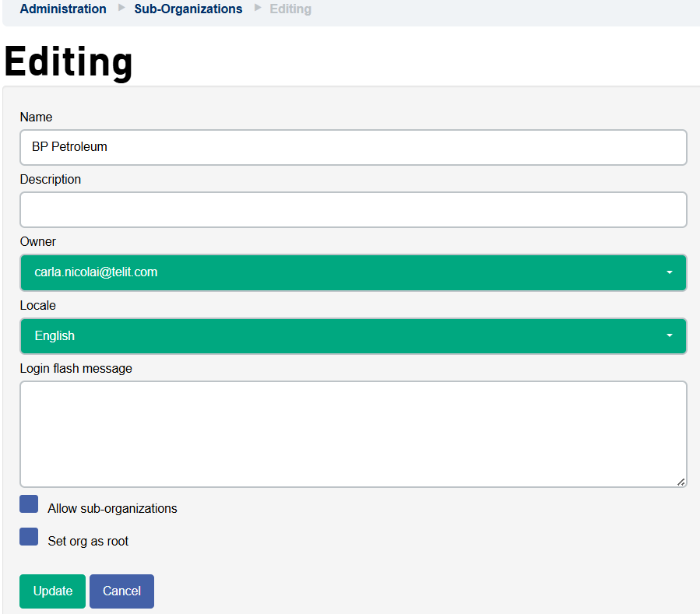Click the Set org as root label
The image size is (700, 614).
(x=87, y=542)
